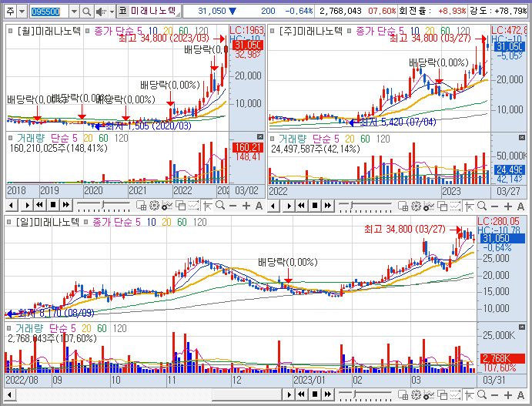532x406 pixels.
Task: Expand the stock code 095500 history dropdown
Action: point(75,12)
